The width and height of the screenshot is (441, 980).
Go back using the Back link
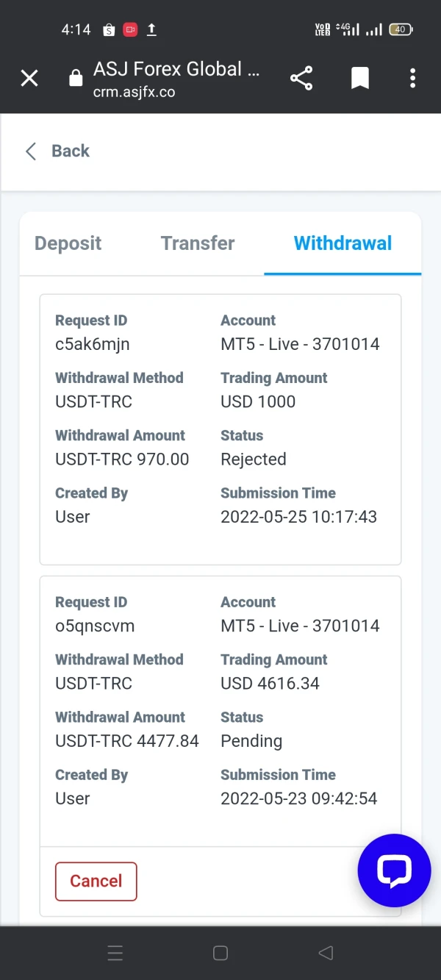tap(71, 151)
